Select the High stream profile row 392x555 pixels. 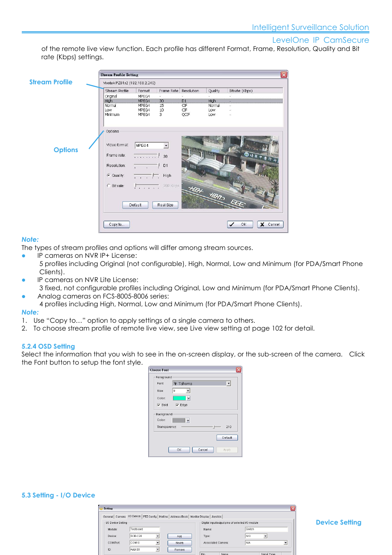(193, 101)
